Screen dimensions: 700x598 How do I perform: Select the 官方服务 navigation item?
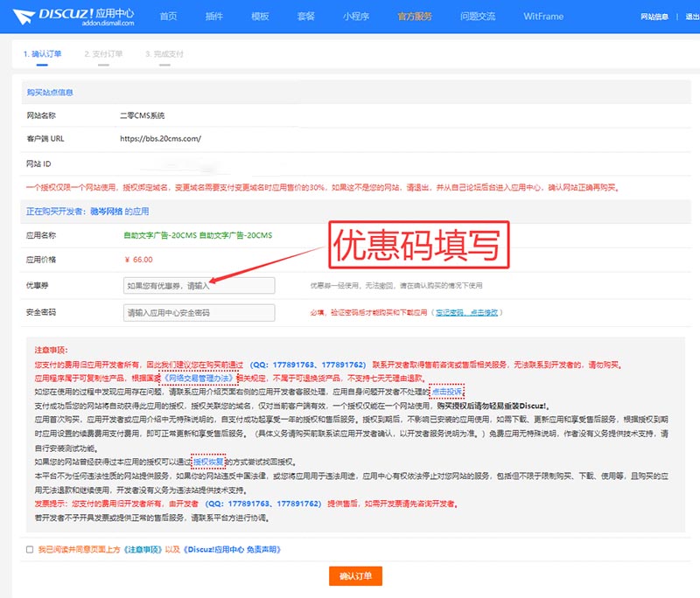(x=415, y=17)
